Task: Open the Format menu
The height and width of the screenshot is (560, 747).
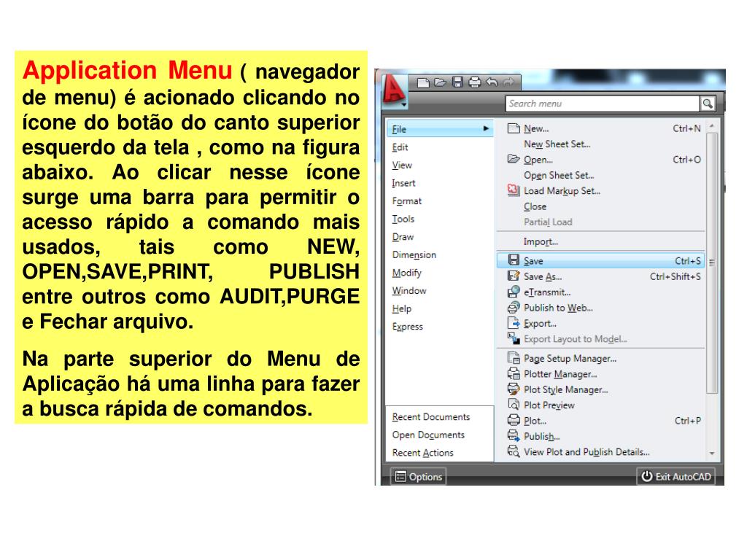Action: tap(407, 201)
